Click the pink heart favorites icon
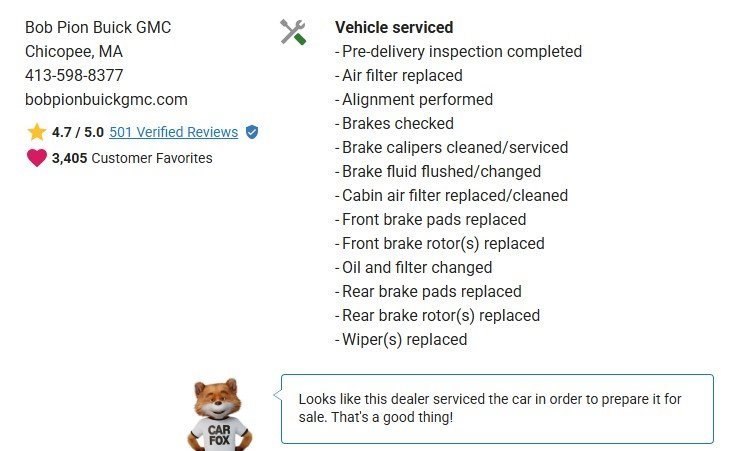Image resolution: width=734 pixels, height=451 pixels. click(x=37, y=157)
